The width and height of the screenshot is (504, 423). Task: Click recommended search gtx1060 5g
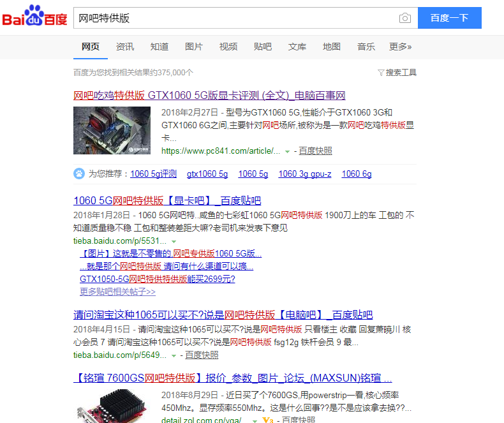[x=207, y=174]
